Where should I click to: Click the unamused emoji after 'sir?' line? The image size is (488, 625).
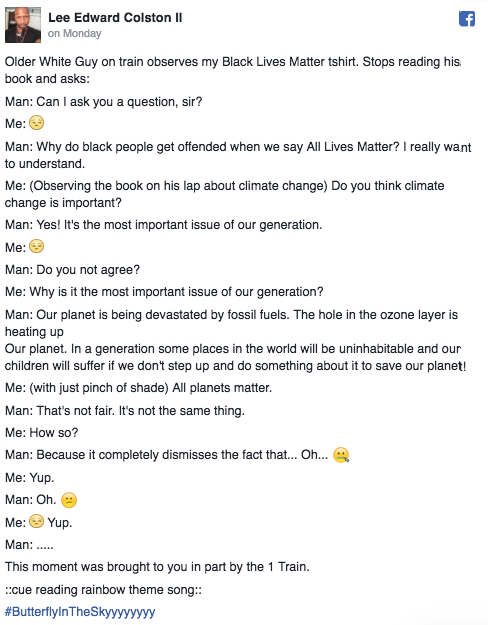pyautogui.click(x=37, y=123)
